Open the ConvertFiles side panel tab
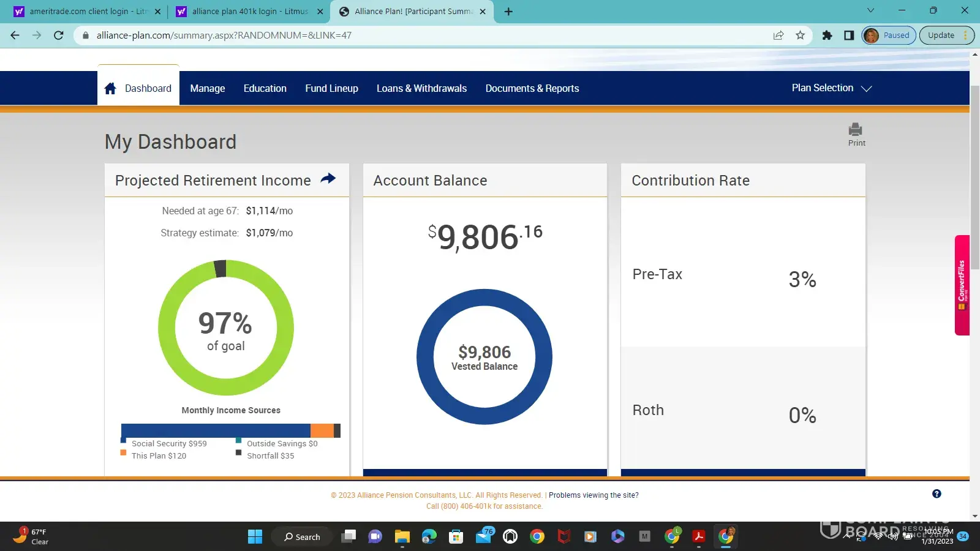This screenshot has height=551, width=980. pyautogui.click(x=962, y=285)
